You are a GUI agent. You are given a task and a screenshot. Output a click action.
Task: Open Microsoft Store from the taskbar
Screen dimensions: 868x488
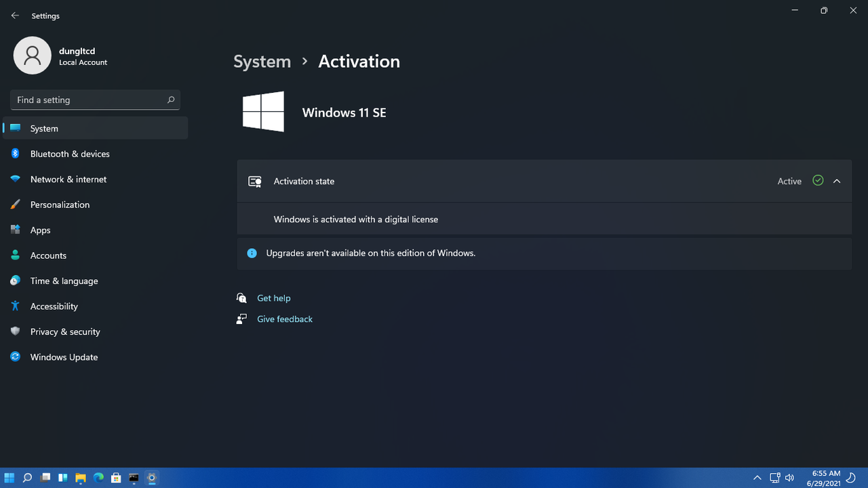[116, 478]
